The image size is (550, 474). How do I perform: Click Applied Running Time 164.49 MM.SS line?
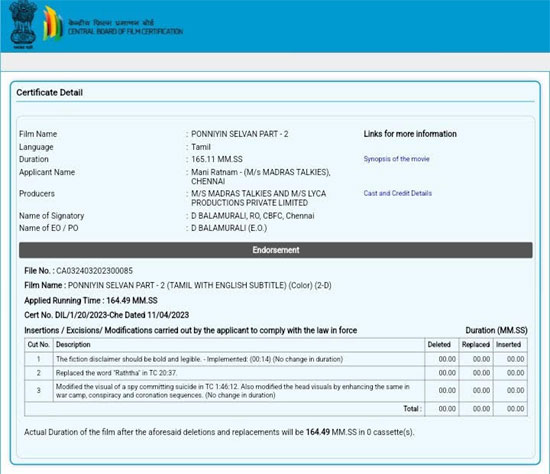[91, 301]
